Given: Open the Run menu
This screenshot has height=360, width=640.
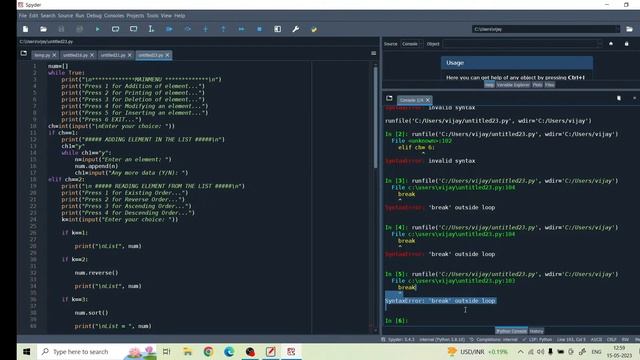Looking at the screenshot, I should click(80, 16).
